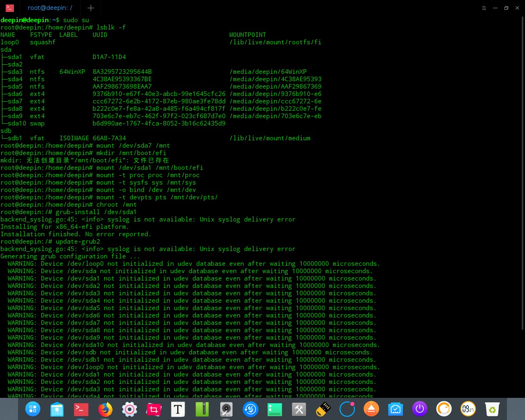Open the Trash in the dock
Image resolution: width=525 pixels, height=420 pixels.
pos(492,409)
